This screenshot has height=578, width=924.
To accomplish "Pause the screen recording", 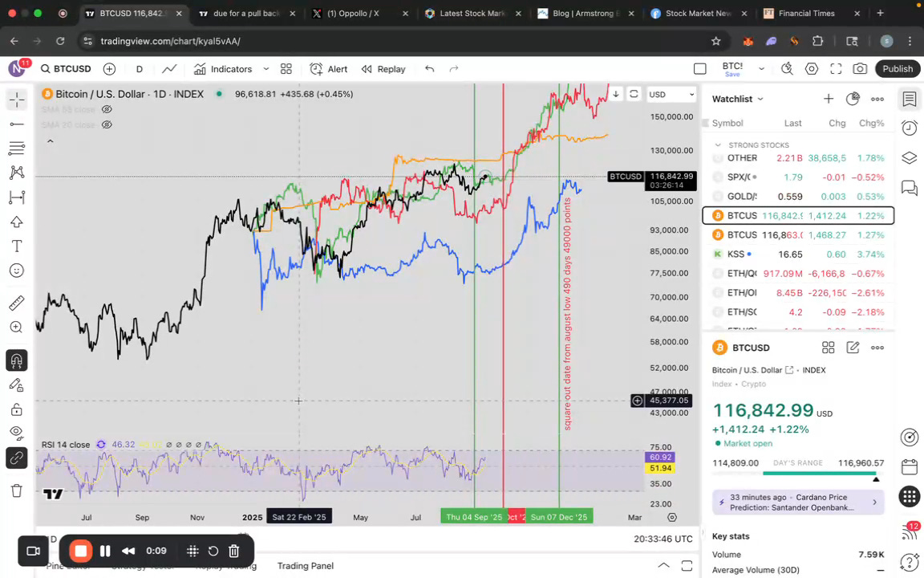I will 105,551.
